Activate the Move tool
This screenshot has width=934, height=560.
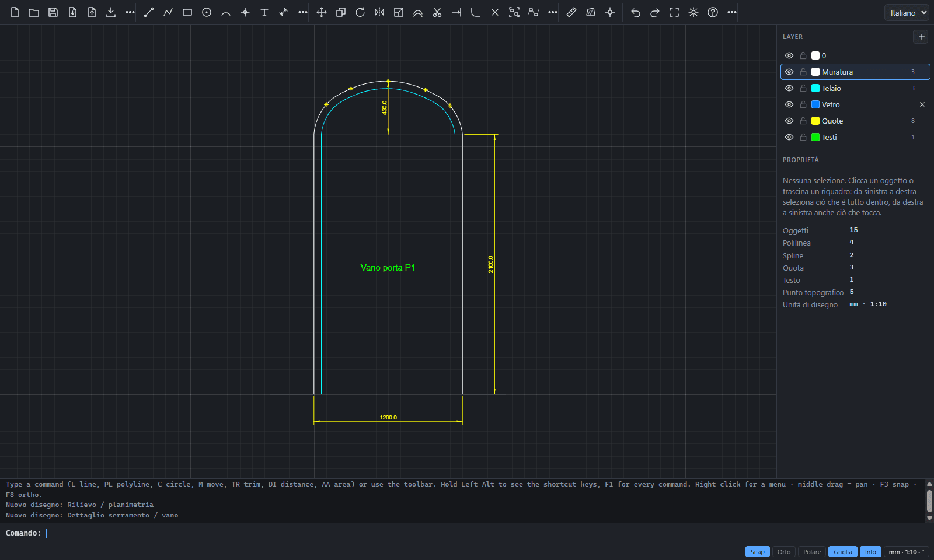point(322,12)
